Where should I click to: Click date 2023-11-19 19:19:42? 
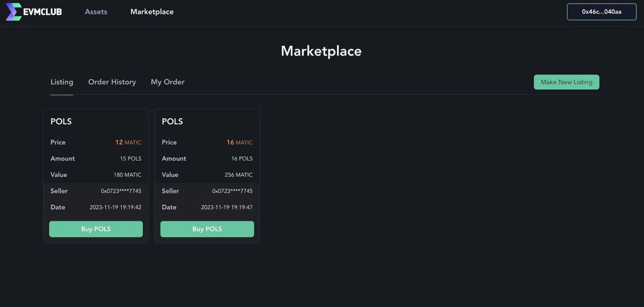pos(115,207)
